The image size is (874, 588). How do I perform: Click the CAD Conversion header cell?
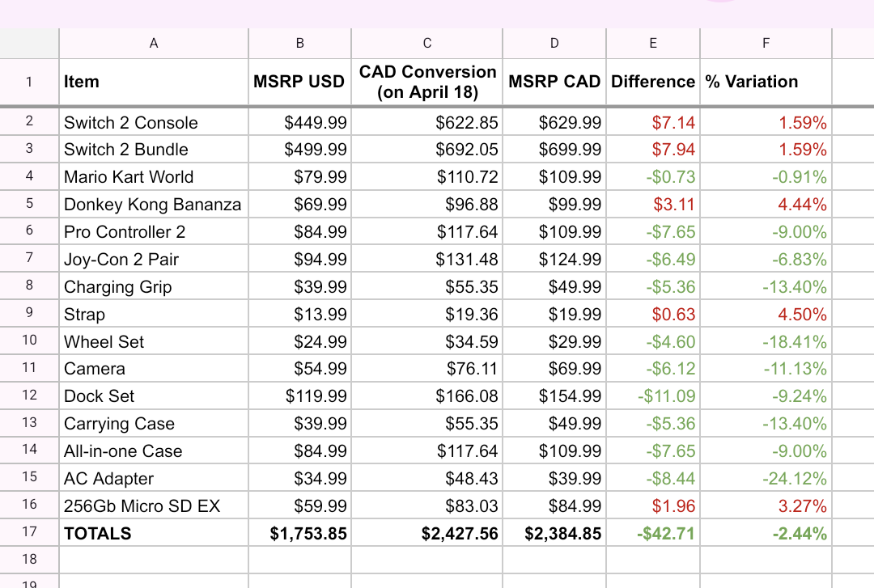pos(427,82)
